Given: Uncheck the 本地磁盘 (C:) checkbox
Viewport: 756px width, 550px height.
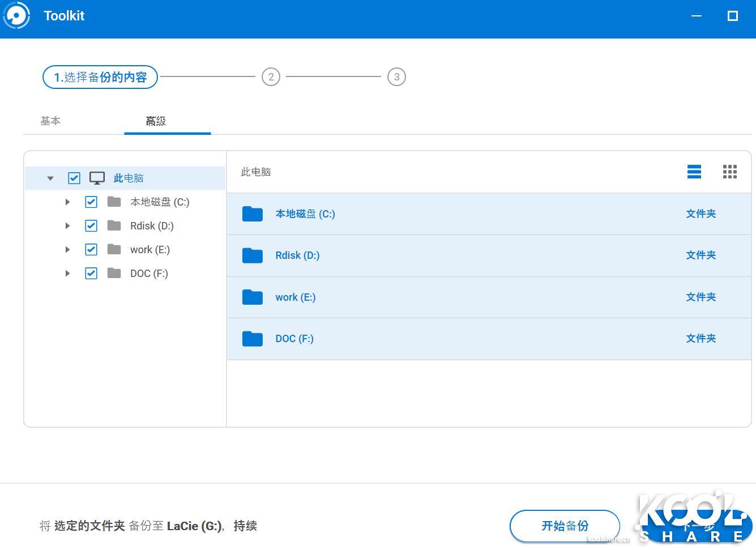Looking at the screenshot, I should point(91,202).
